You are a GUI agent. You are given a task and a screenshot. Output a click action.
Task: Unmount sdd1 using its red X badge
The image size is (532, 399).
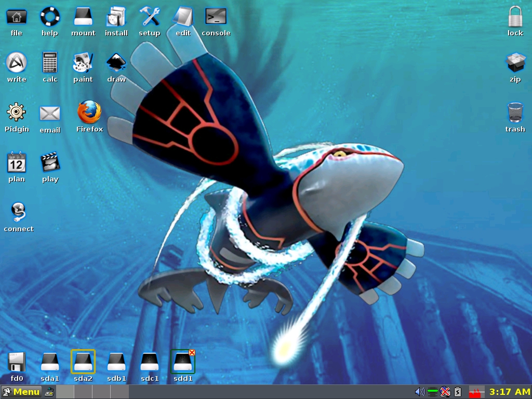click(x=192, y=353)
